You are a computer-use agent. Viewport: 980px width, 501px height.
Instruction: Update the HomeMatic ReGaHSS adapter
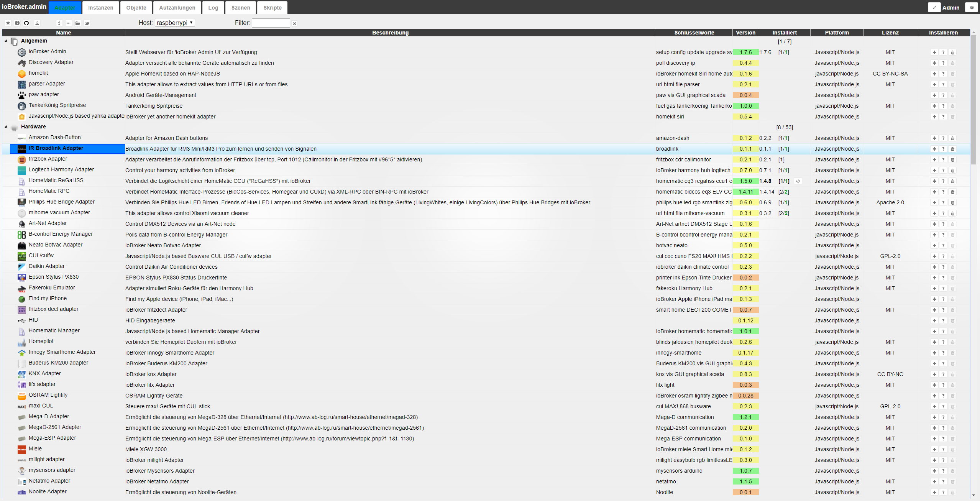[x=798, y=181]
